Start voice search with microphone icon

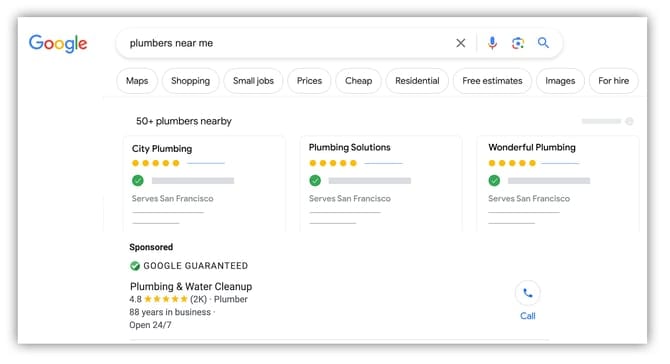click(x=492, y=43)
